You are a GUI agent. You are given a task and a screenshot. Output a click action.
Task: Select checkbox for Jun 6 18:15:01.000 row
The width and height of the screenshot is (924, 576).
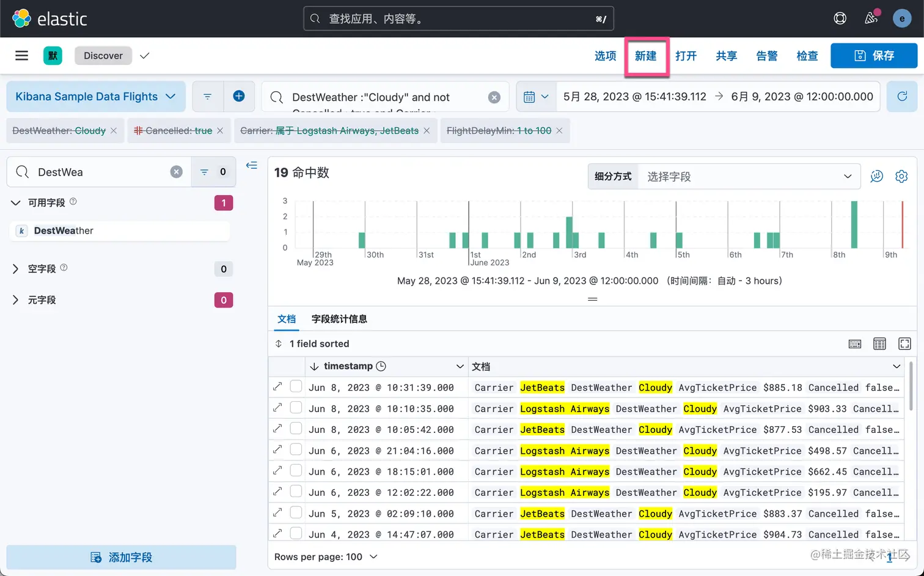click(x=296, y=470)
